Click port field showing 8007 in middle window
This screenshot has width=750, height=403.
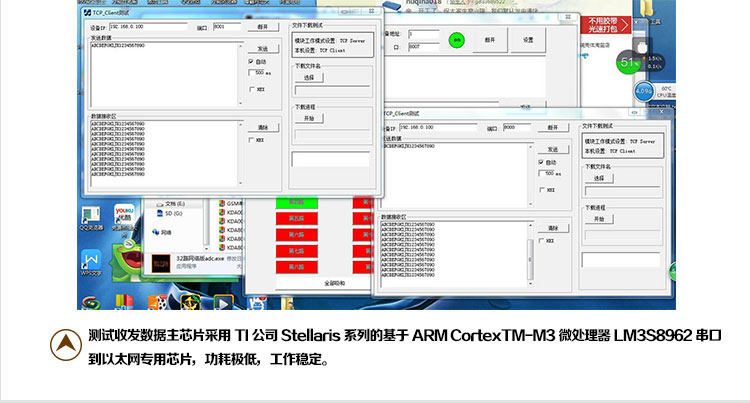423,47
